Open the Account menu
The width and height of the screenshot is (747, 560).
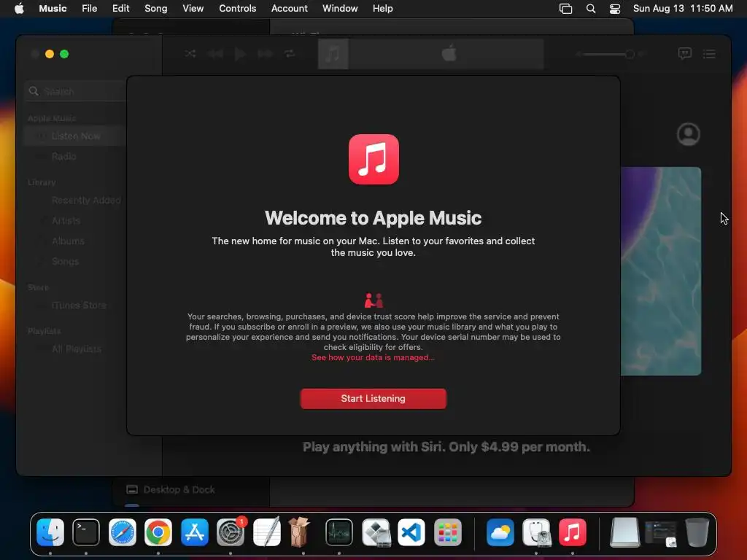[289, 9]
